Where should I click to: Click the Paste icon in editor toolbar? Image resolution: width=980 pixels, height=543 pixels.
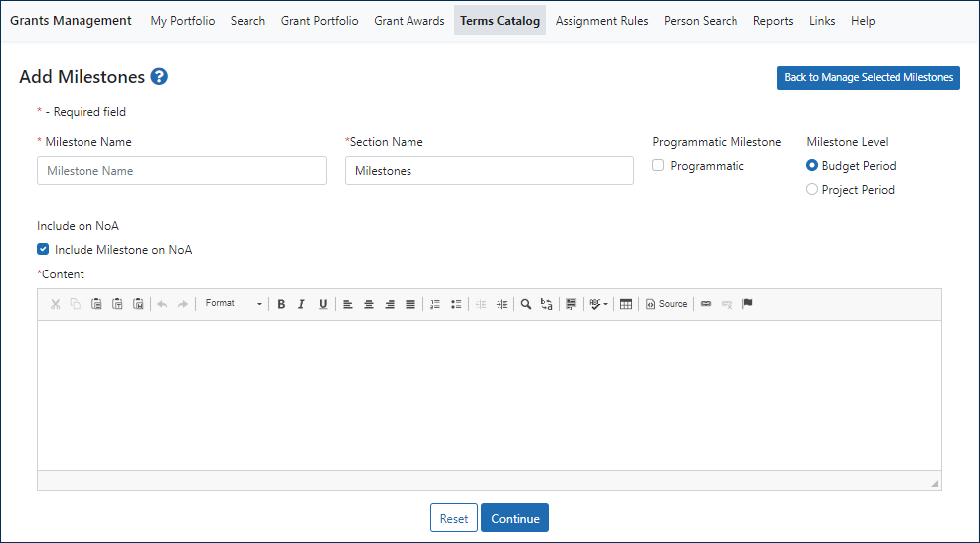[96, 304]
